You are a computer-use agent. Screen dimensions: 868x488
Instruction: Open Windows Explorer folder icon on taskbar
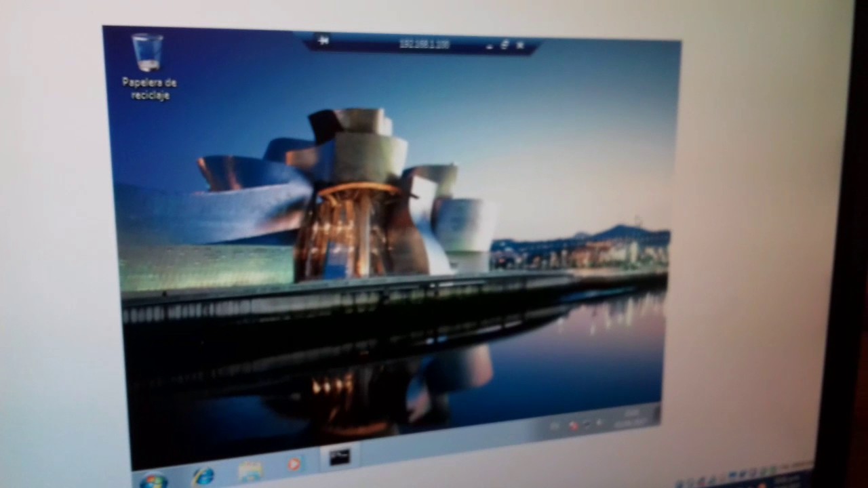click(x=250, y=471)
